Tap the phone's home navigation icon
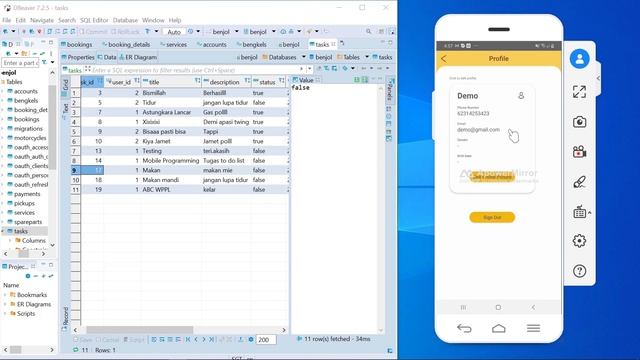 (498, 307)
